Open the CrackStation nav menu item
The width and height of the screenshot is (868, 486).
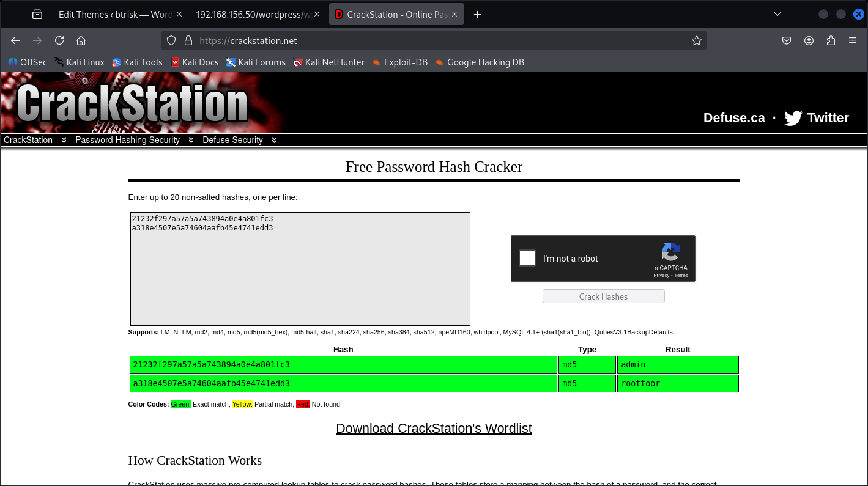(28, 140)
